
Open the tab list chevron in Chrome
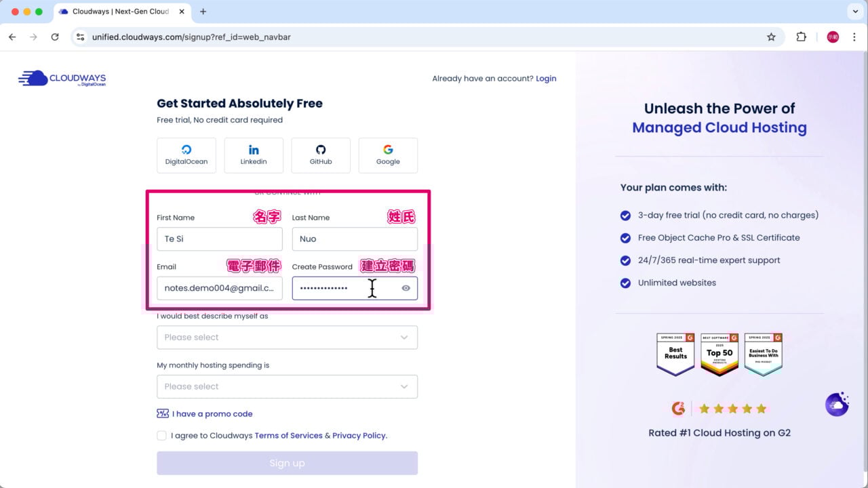coord(854,12)
